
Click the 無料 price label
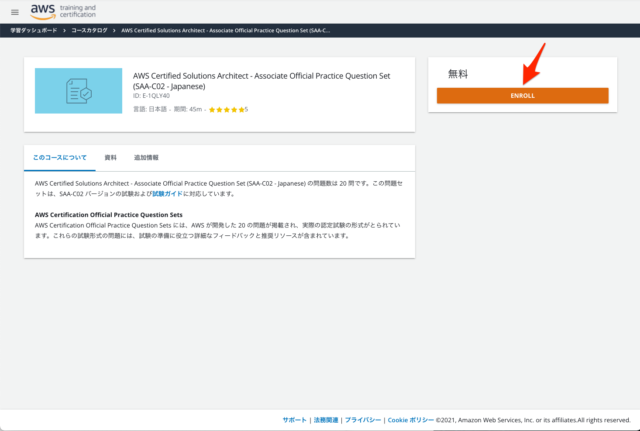(458, 74)
